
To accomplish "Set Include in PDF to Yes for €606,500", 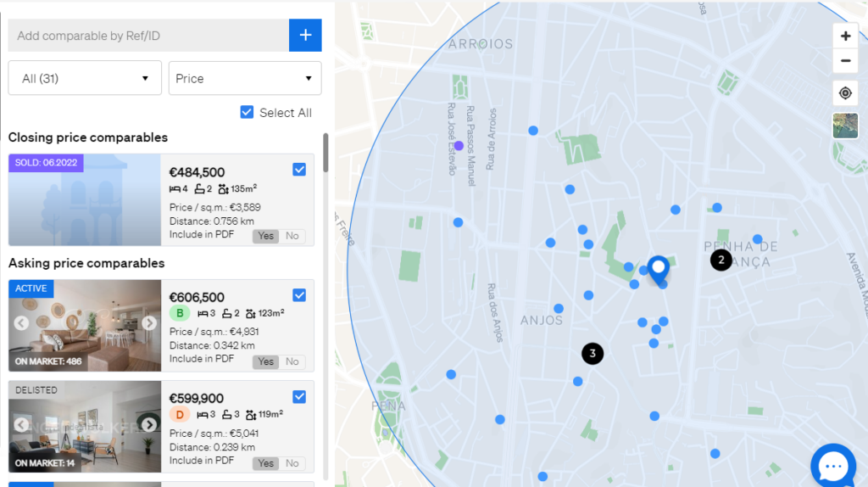I will pyautogui.click(x=265, y=361).
